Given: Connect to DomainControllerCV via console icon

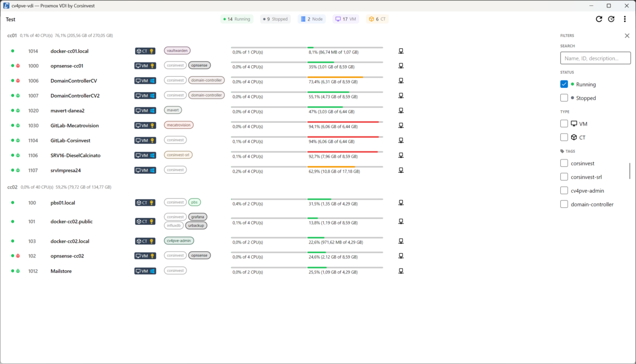Looking at the screenshot, I should point(401,81).
